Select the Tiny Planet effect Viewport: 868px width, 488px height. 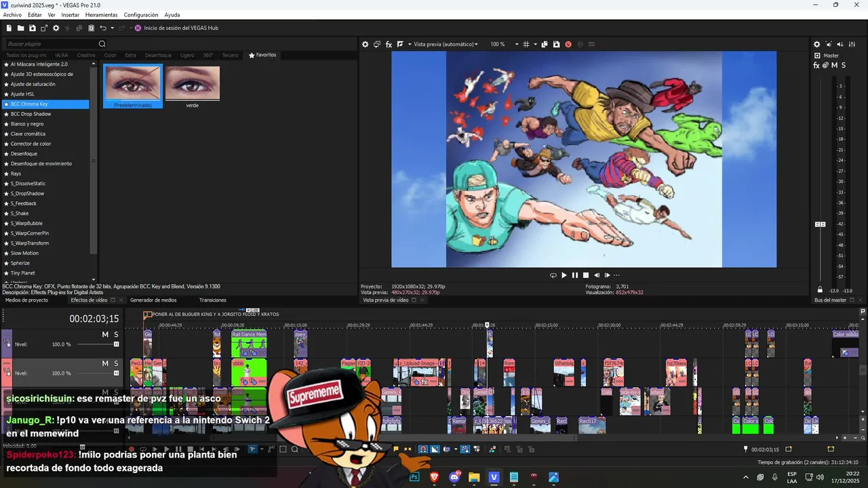46,273
